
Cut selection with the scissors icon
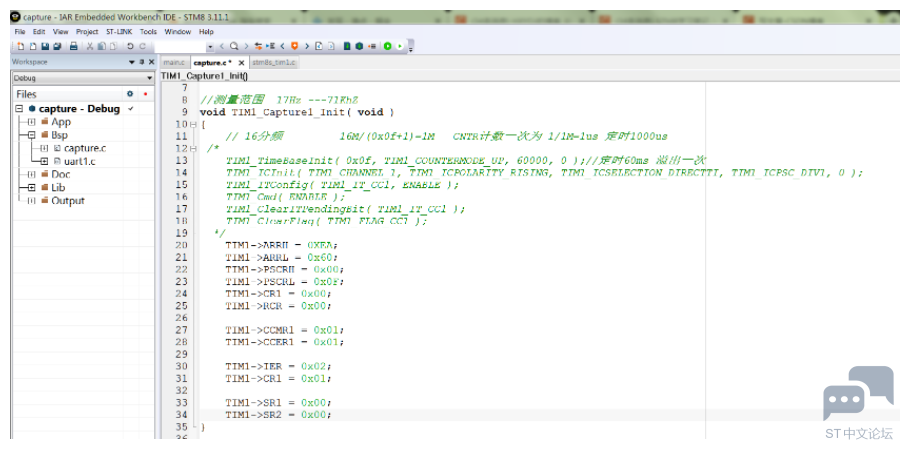(x=90, y=46)
